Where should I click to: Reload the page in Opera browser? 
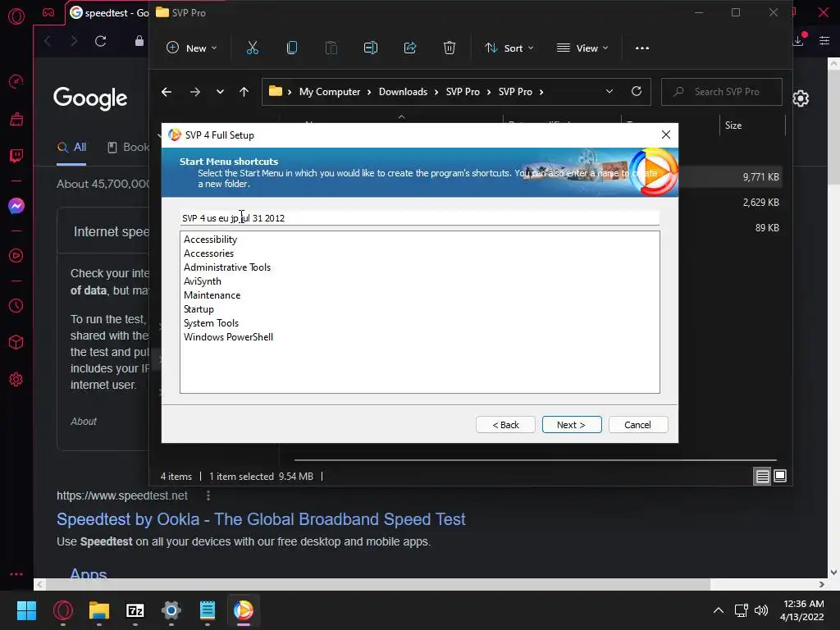pyautogui.click(x=101, y=41)
